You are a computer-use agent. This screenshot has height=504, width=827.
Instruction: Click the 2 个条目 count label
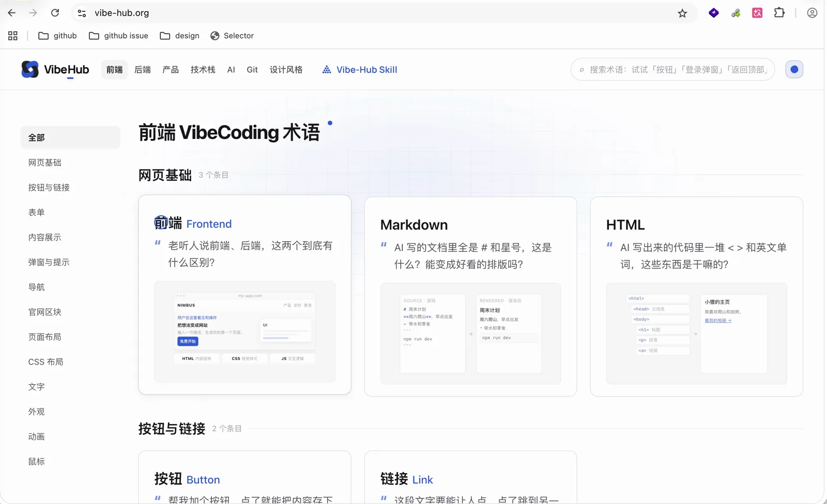tap(227, 429)
